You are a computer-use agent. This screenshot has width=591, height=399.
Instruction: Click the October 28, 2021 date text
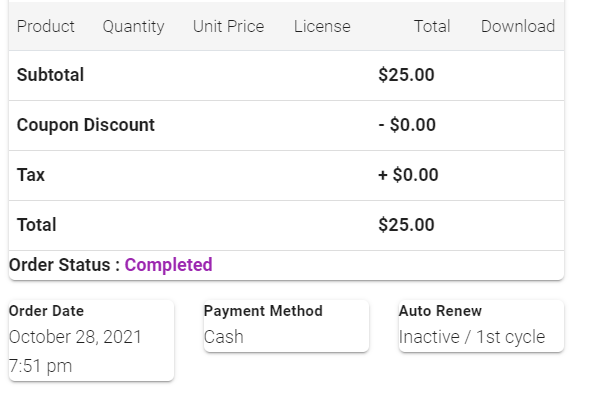coord(75,337)
